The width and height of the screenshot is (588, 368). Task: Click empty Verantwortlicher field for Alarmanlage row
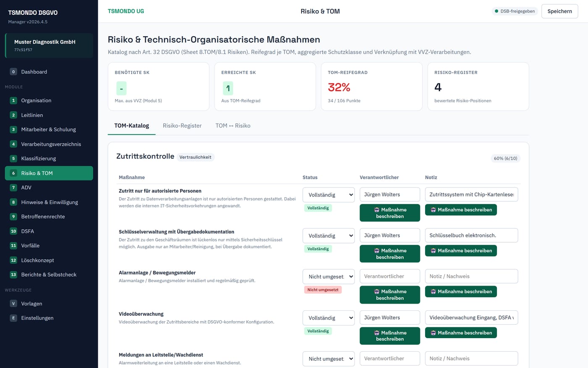390,276
